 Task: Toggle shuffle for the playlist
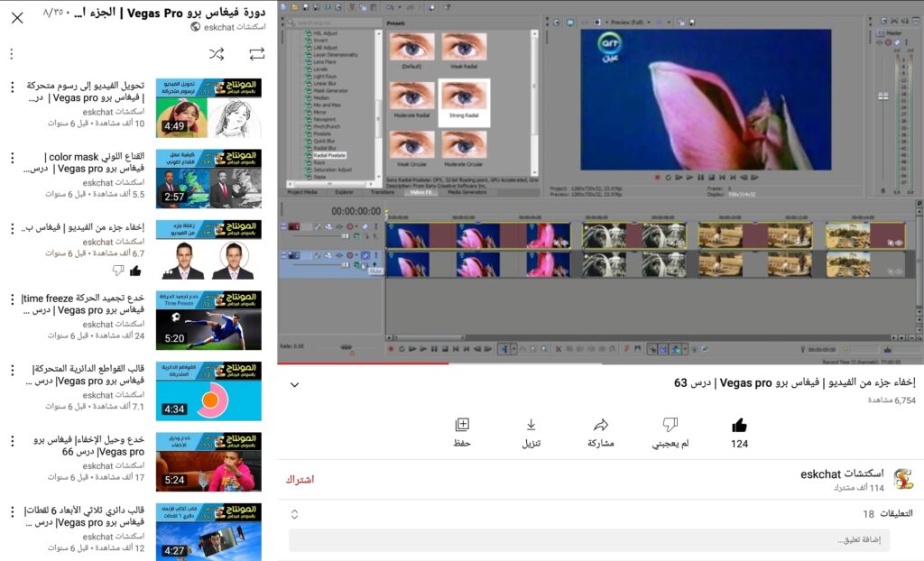coord(217,54)
